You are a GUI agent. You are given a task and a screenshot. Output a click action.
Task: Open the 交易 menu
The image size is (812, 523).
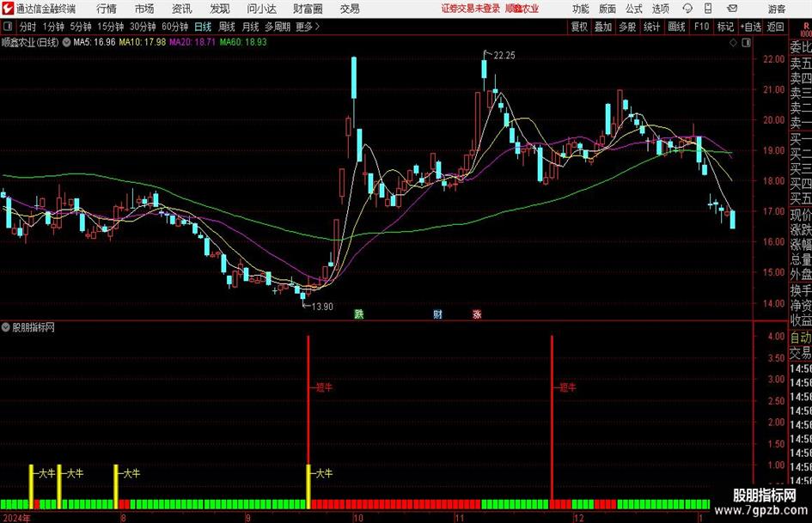350,9
